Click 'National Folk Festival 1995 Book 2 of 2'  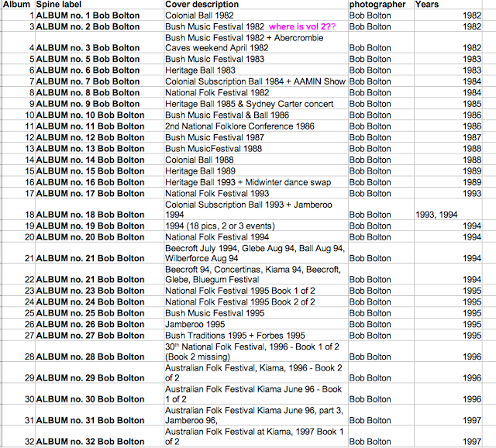(256, 302)
